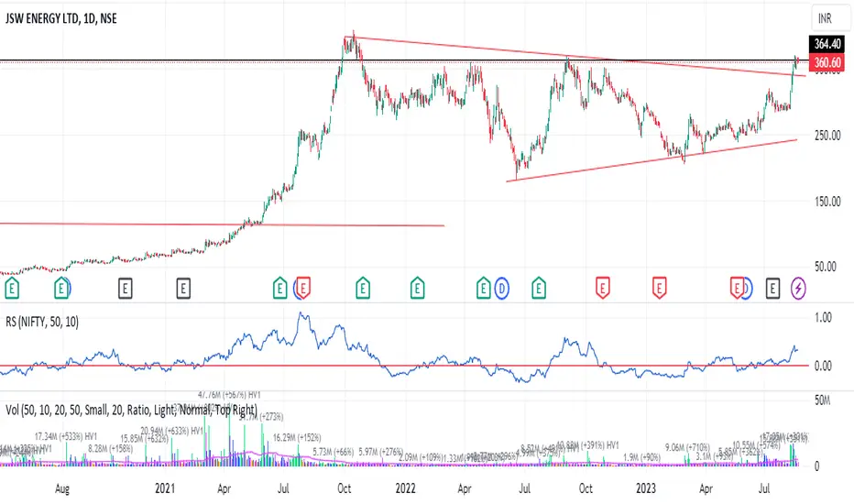Click black E earnings marker just before 2021

click(x=126, y=289)
